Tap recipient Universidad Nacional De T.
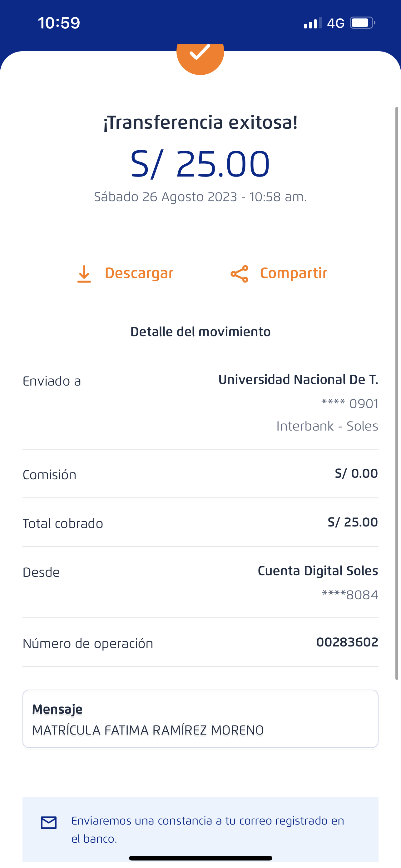Image resolution: width=401 pixels, height=868 pixels. pos(298,380)
